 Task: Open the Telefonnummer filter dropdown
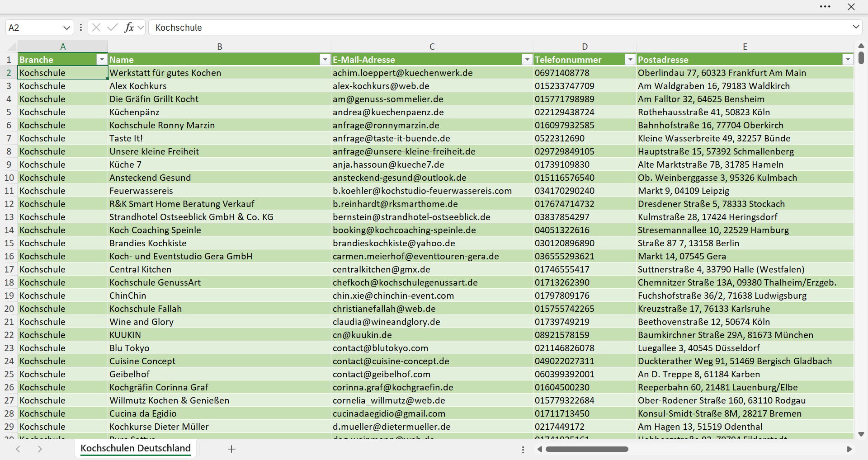pyautogui.click(x=630, y=60)
